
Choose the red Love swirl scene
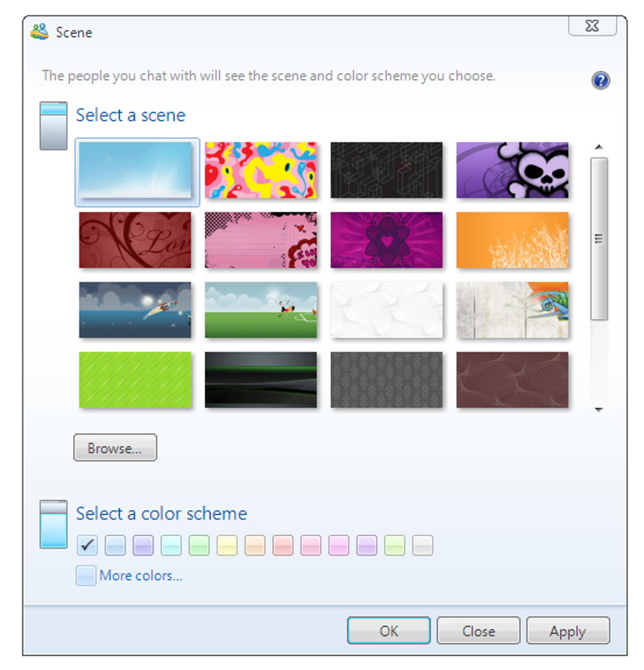tap(135, 240)
